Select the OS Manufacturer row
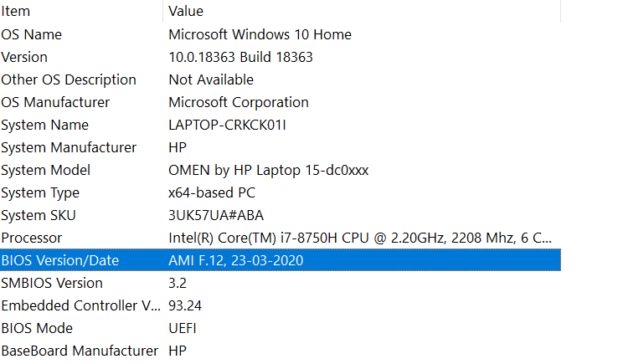Screen dimensions: 618x364 [281, 102]
